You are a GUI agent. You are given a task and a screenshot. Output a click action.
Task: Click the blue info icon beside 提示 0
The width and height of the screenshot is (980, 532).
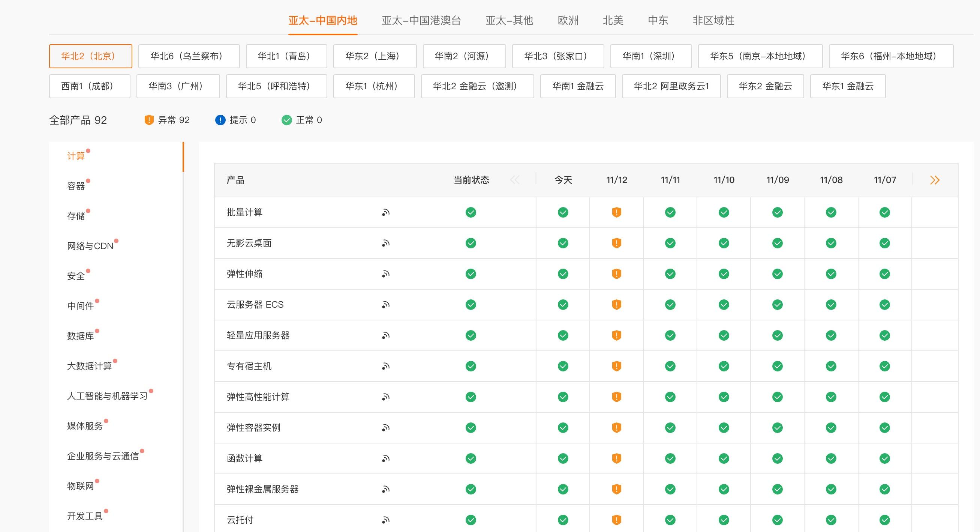220,120
